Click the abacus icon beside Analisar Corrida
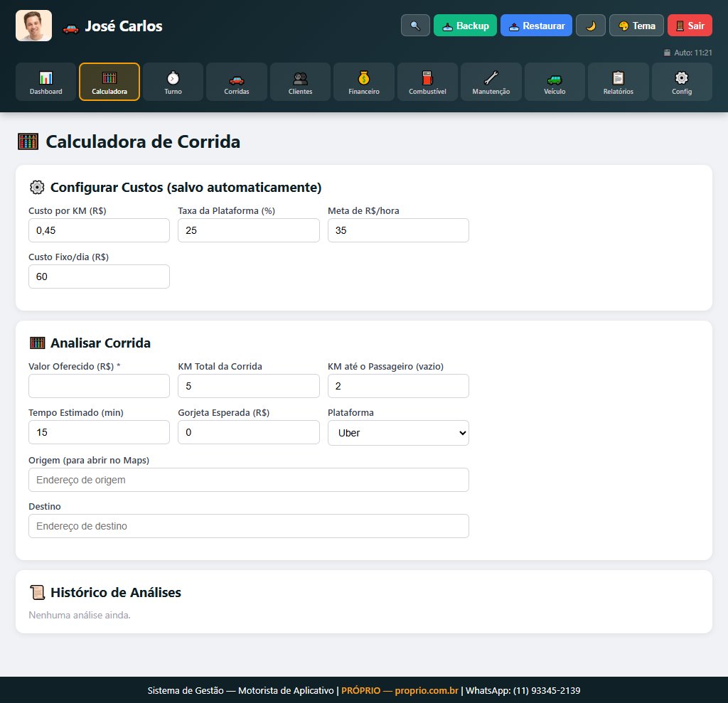Image resolution: width=728 pixels, height=703 pixels. click(x=37, y=343)
